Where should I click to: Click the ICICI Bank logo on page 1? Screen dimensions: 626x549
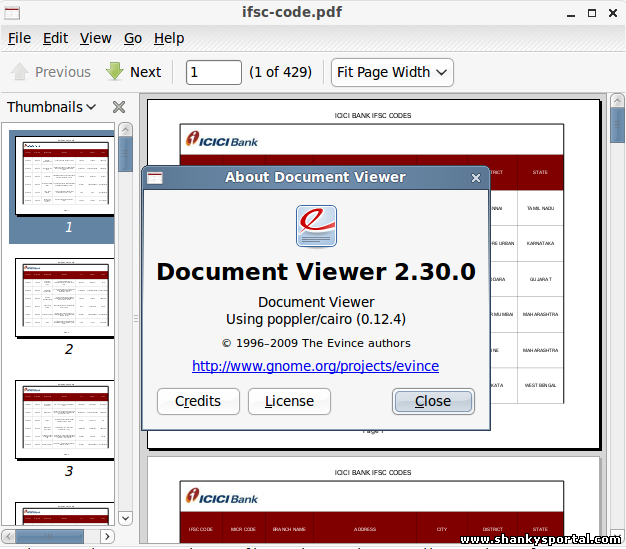point(222,139)
